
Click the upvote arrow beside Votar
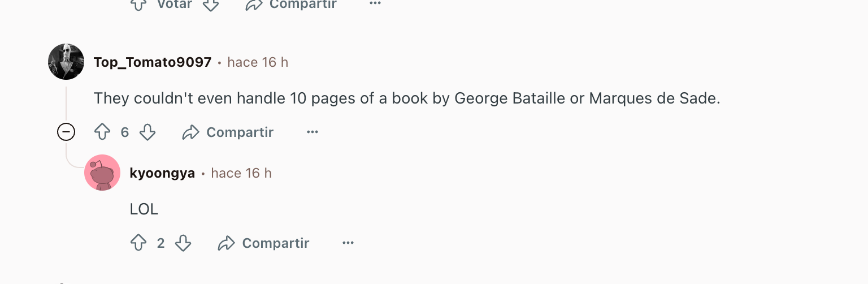138,5
